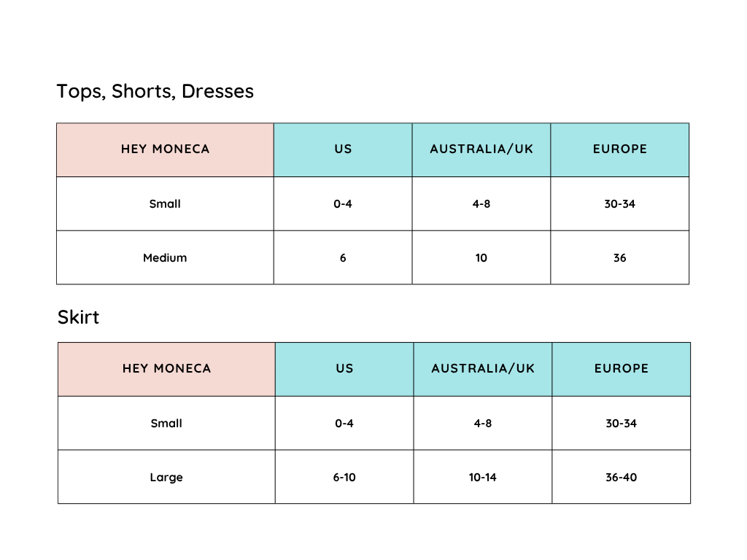The image size is (747, 560).
Task: Click US header in the Skirt table
Action: click(344, 368)
